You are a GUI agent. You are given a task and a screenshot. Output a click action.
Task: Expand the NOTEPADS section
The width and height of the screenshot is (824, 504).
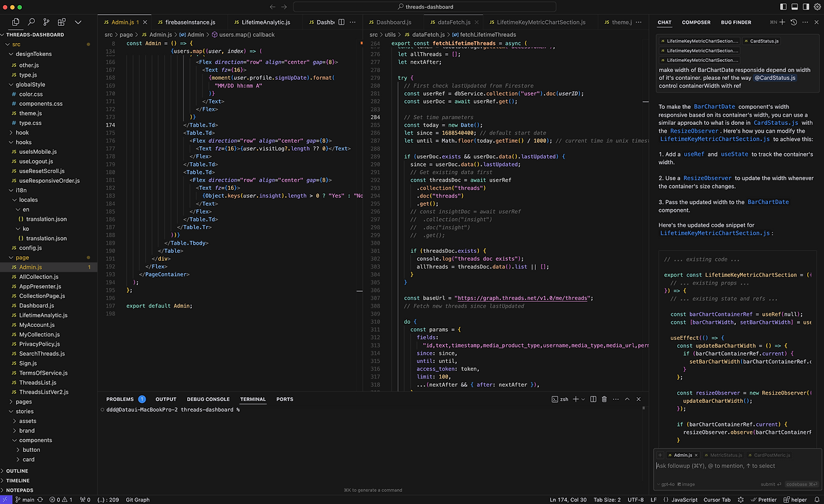click(x=48, y=490)
